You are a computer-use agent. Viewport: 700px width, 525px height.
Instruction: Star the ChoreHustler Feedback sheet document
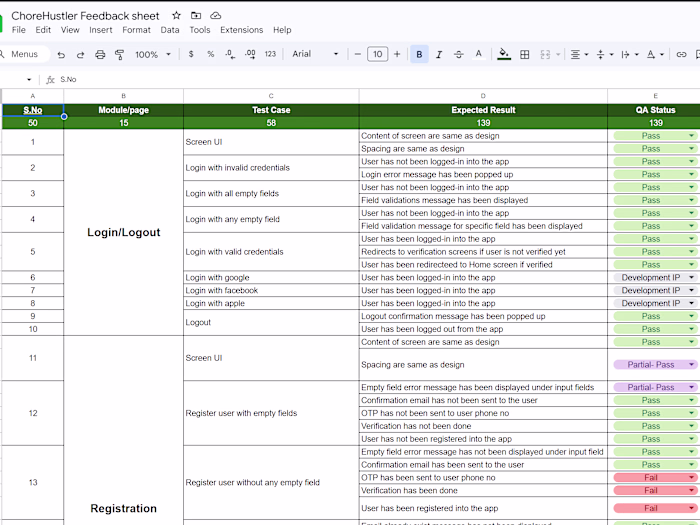[176, 16]
